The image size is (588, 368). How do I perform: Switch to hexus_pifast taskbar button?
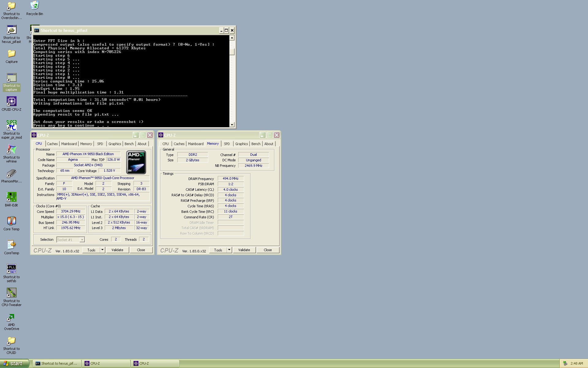click(x=57, y=363)
